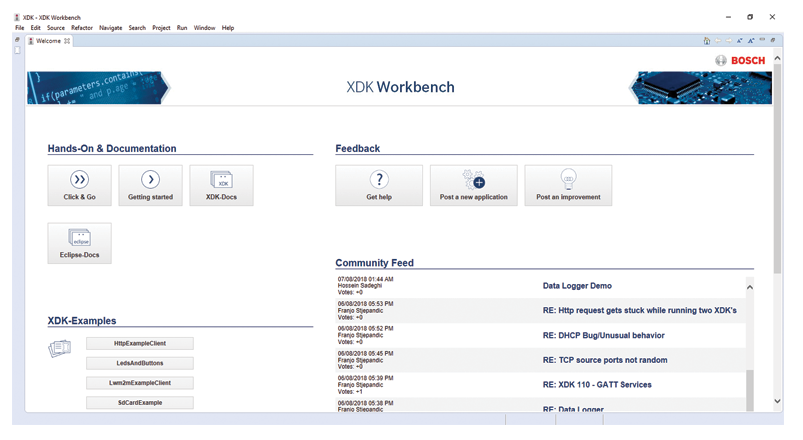Open the RE: XDK 110 - GATT Services post
The height and width of the screenshot is (440, 803).
597,385
